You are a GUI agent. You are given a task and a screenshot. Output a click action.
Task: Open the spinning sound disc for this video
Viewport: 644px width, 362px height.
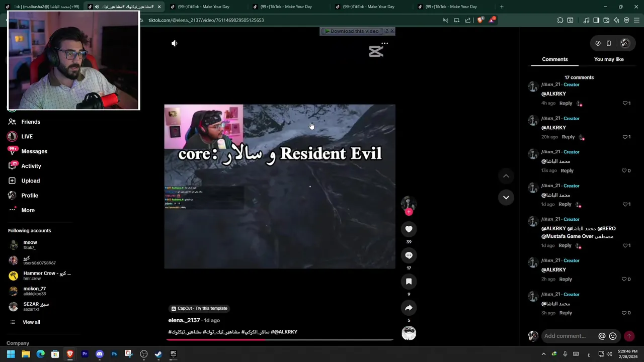point(409,333)
